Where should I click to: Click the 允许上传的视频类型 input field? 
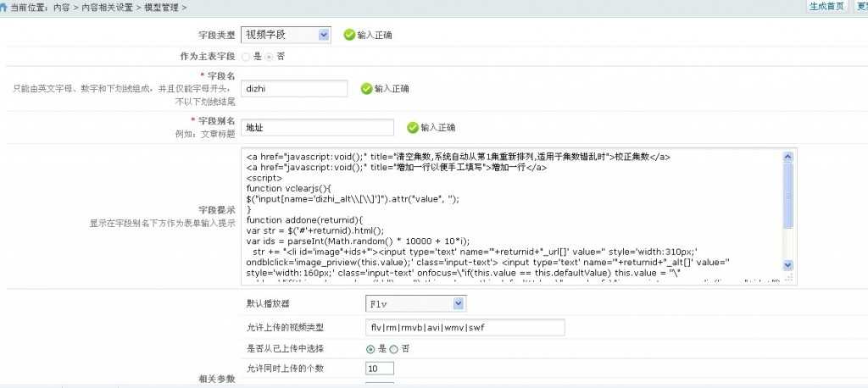(465, 327)
